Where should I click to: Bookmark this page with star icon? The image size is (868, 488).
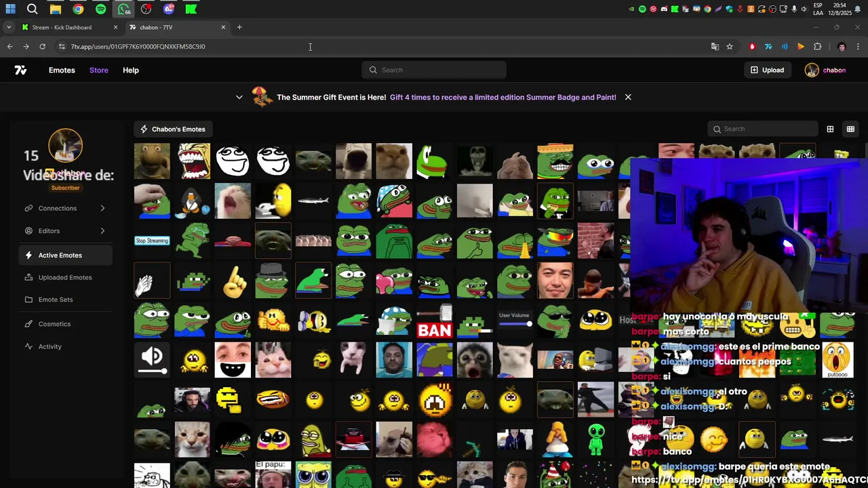(730, 47)
